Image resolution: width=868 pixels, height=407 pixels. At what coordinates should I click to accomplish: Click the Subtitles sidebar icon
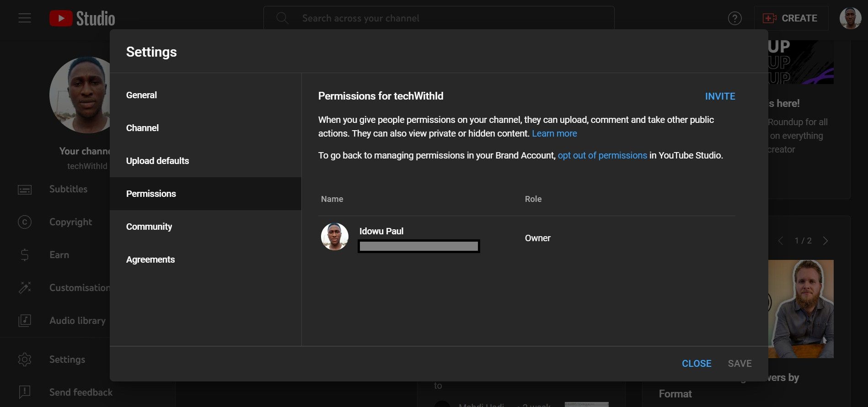click(x=25, y=190)
